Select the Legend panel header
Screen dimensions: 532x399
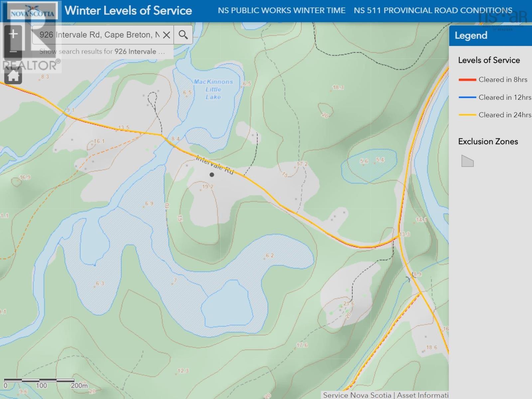pos(490,35)
